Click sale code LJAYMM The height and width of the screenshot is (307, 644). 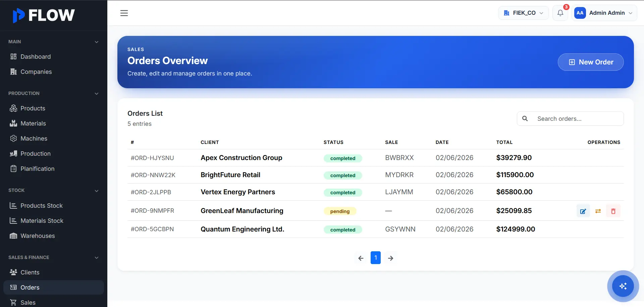399,192
